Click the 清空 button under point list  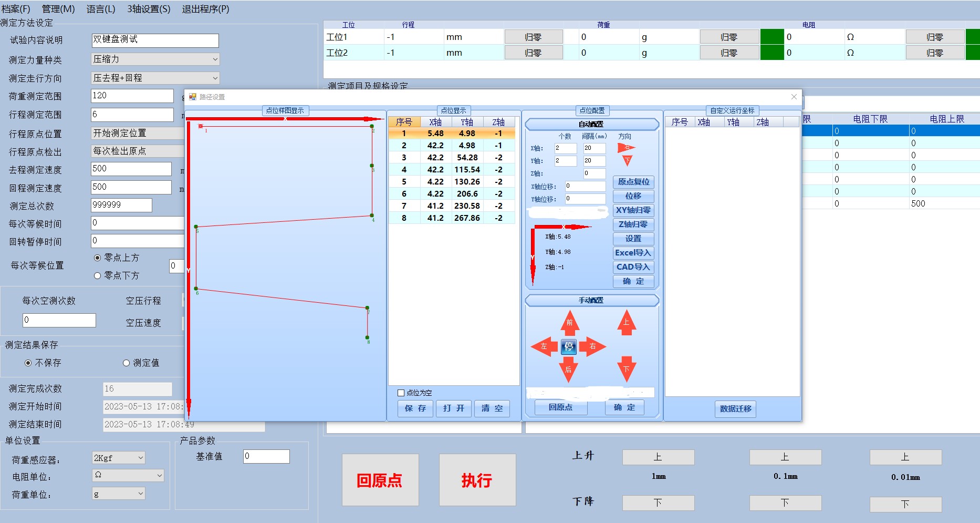pyautogui.click(x=492, y=408)
